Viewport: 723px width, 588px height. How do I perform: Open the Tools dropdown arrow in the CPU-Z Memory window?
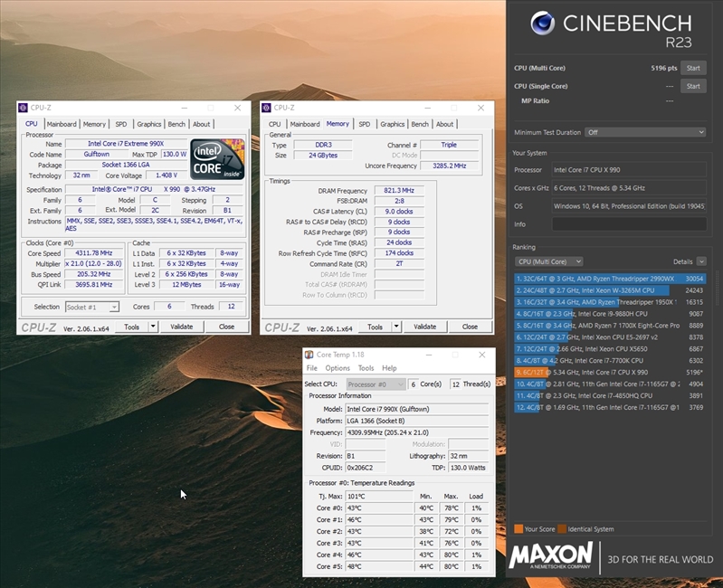pyautogui.click(x=396, y=327)
